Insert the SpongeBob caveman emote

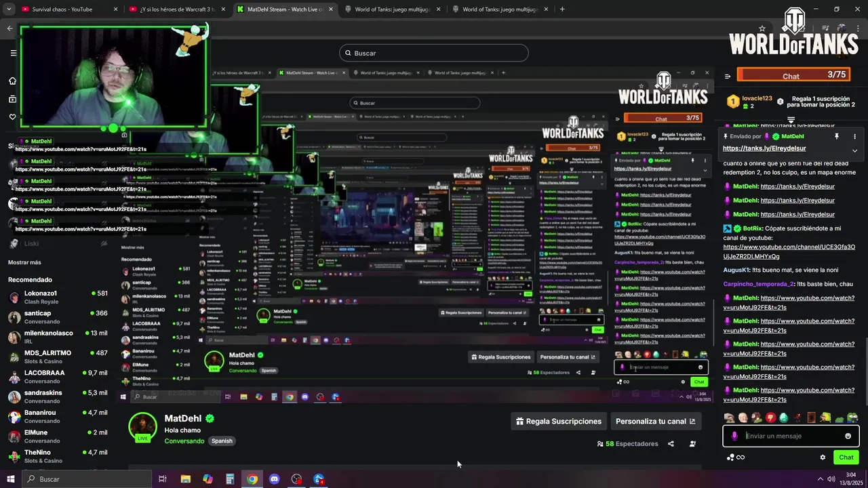(825, 418)
